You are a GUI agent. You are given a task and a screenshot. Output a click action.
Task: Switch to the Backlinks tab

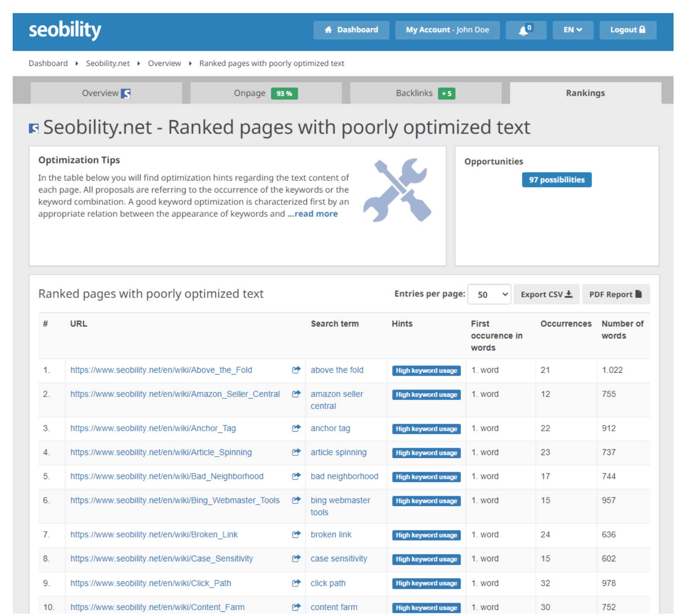(x=425, y=93)
